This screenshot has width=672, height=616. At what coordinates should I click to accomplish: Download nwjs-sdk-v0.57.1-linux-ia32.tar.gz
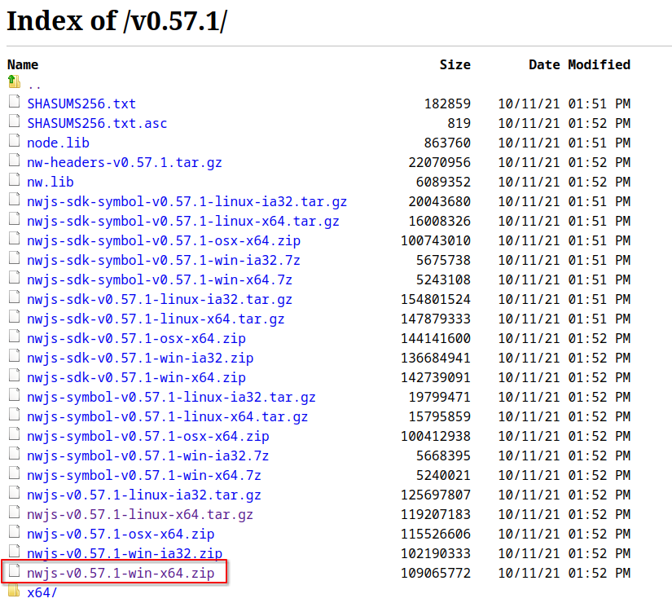160,299
